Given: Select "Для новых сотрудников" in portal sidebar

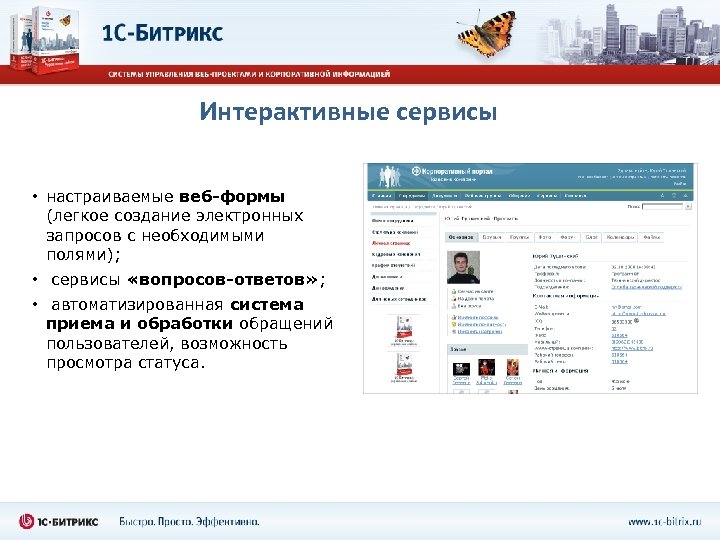Looking at the screenshot, I should [399, 299].
